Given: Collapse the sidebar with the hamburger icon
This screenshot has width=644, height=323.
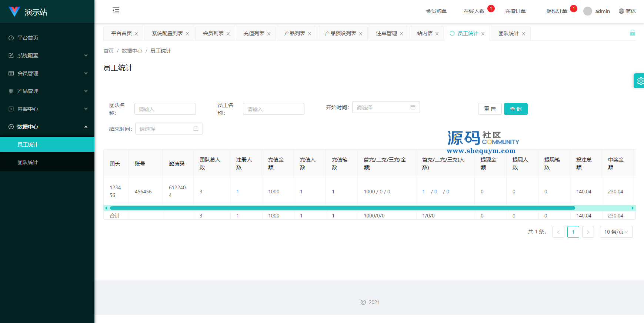Looking at the screenshot, I should click(x=116, y=10).
